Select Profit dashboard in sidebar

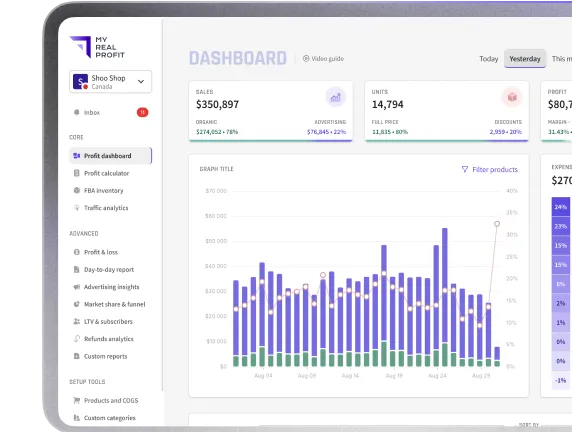110,156
